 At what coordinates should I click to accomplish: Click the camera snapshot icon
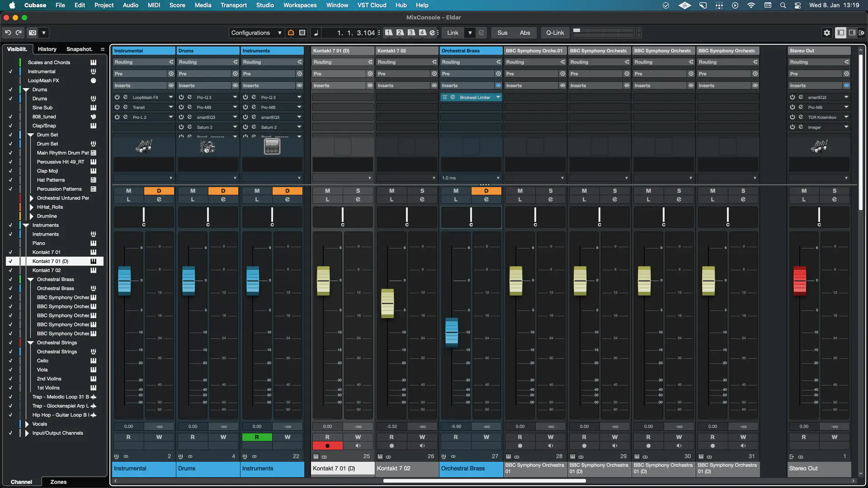click(33, 33)
